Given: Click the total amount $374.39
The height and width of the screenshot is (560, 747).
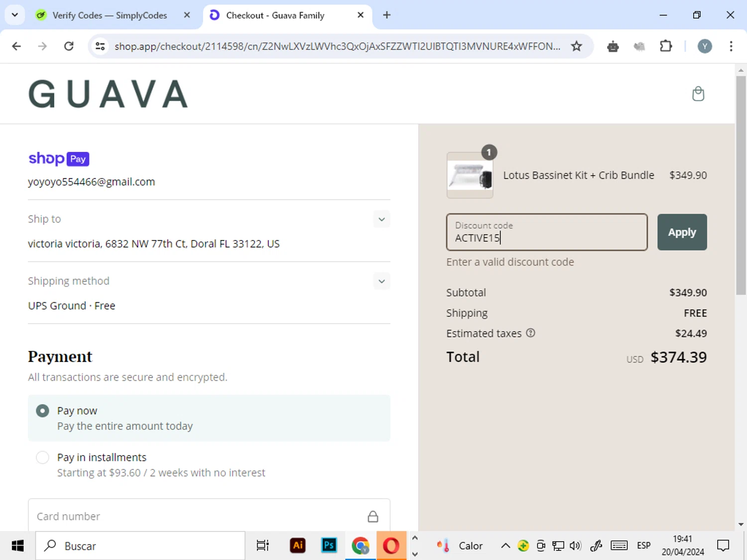Looking at the screenshot, I should tap(678, 357).
